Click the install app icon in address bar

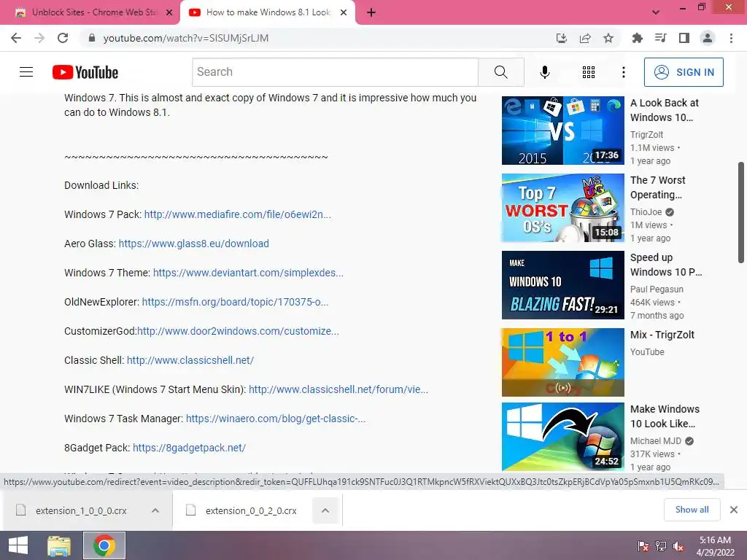[562, 38]
